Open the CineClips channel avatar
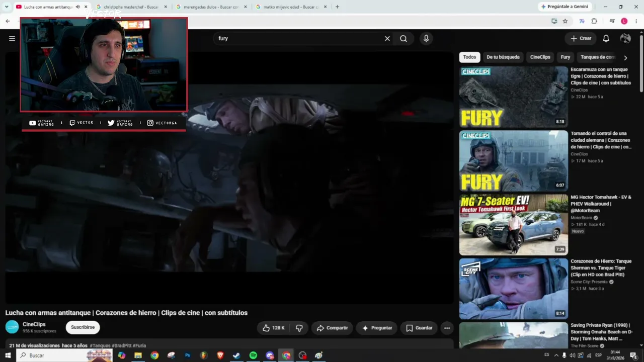The height and width of the screenshot is (362, 644). (12, 327)
